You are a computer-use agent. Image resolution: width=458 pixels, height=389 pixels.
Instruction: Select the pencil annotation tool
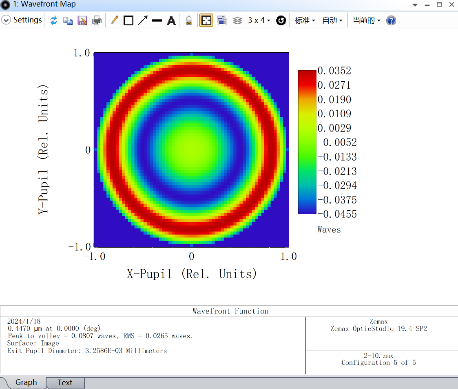(x=114, y=20)
